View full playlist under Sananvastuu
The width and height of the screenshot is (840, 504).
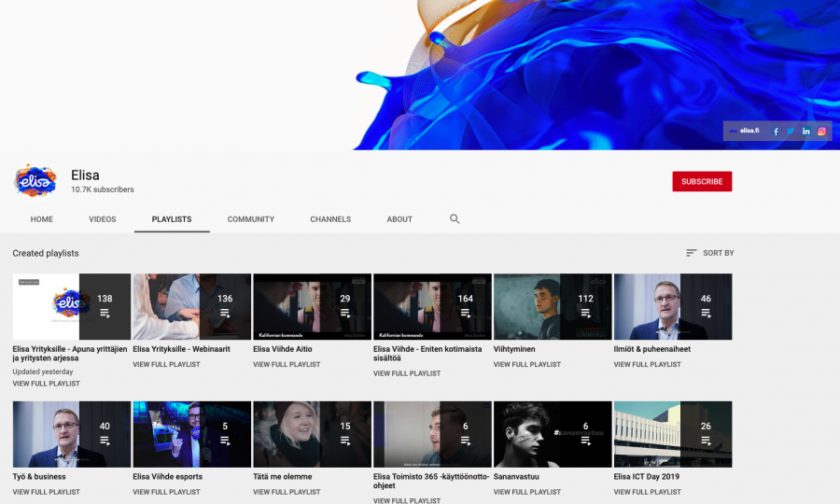(527, 492)
